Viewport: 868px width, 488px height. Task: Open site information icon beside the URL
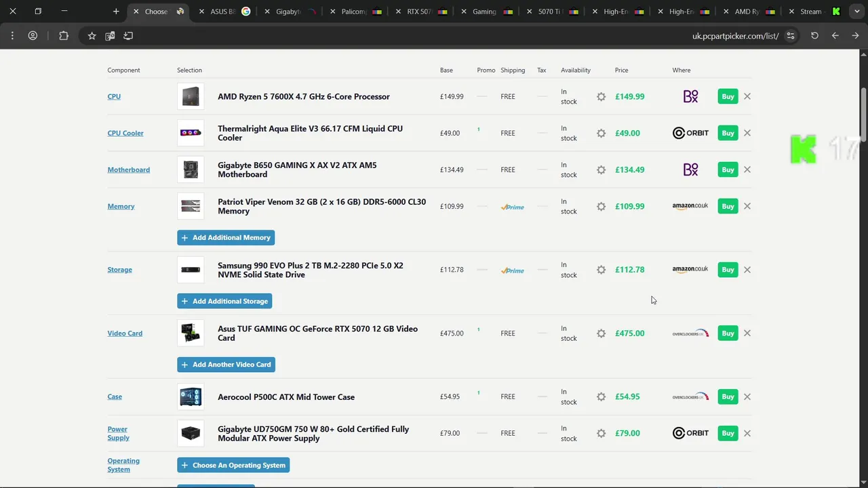[791, 36]
